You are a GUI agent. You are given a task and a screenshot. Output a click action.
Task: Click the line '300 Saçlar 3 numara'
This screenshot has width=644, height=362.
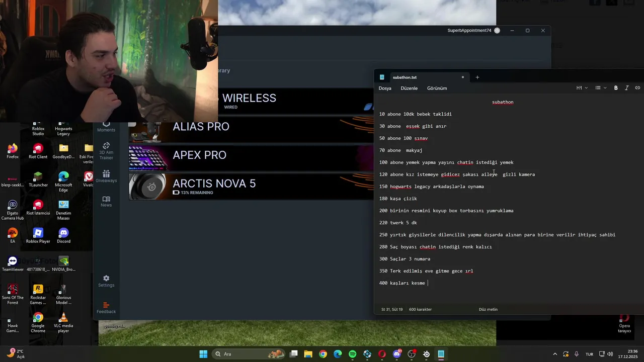[405, 259]
